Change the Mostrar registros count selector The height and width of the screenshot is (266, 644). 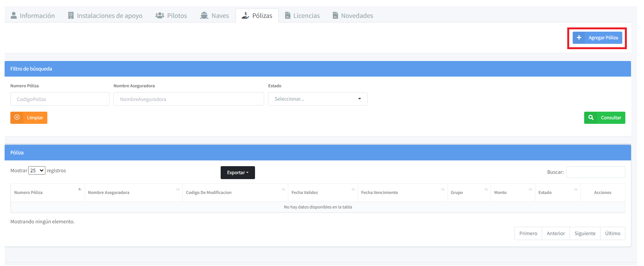pyautogui.click(x=37, y=171)
